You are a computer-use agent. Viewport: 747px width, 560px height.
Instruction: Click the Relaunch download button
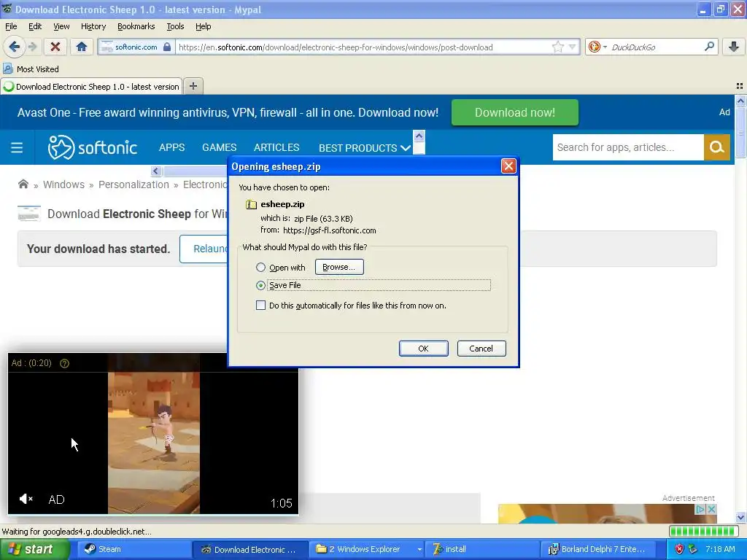(x=204, y=249)
